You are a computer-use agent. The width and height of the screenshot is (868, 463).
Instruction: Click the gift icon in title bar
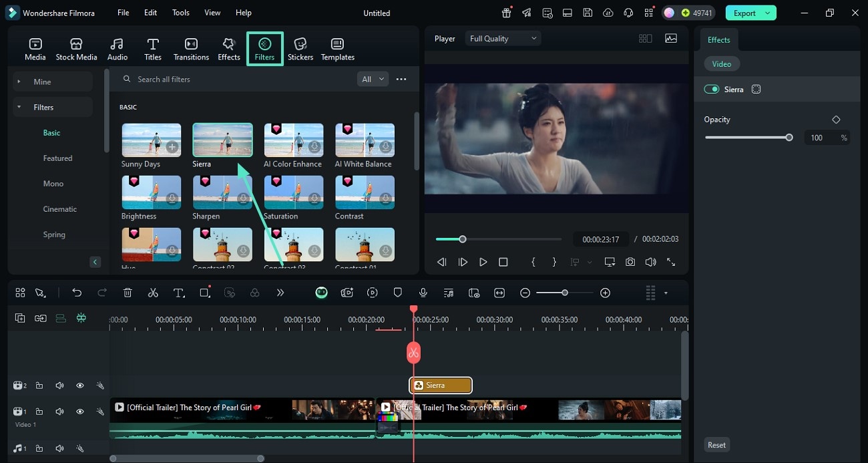[x=507, y=13]
